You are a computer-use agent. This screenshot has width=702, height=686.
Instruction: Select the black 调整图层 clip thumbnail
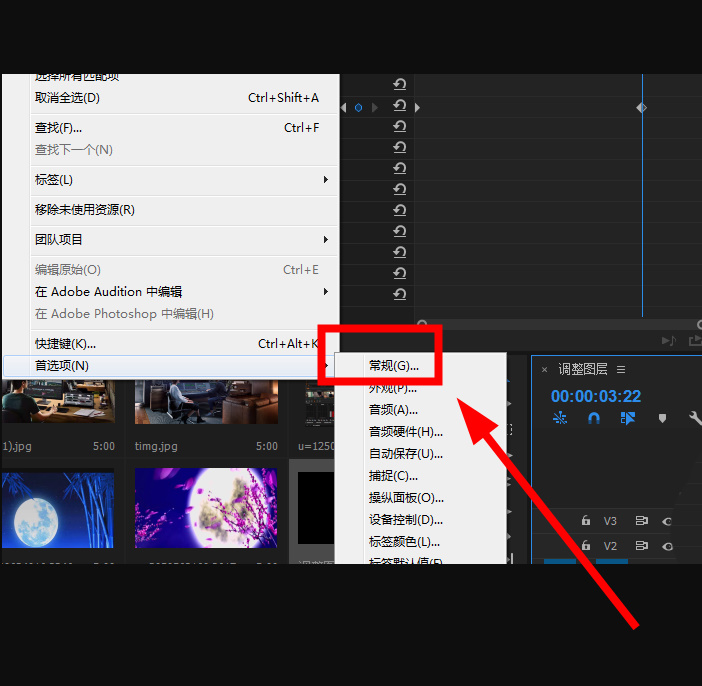click(x=316, y=508)
